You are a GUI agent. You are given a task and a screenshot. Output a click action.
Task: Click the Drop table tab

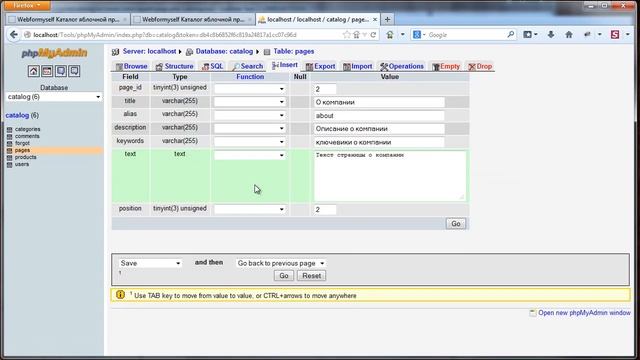tap(480, 66)
